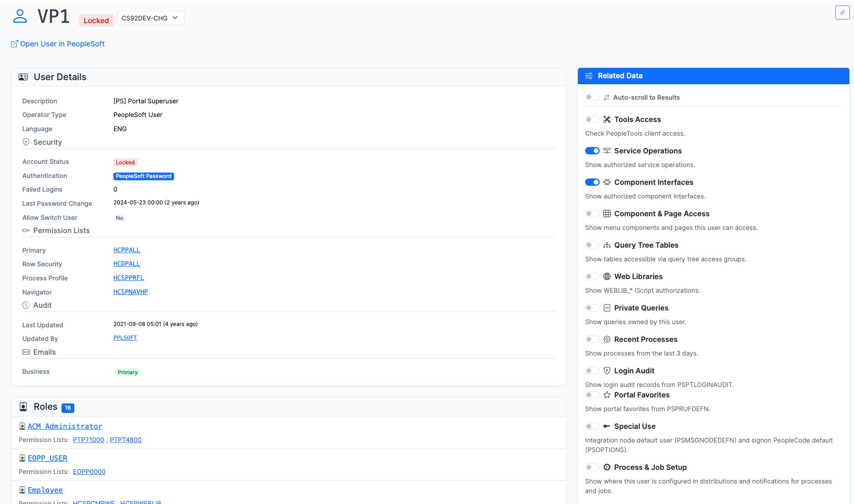Screen dimensions: 854x504
Task: Click the Special Use key icon
Action: click(x=607, y=426)
